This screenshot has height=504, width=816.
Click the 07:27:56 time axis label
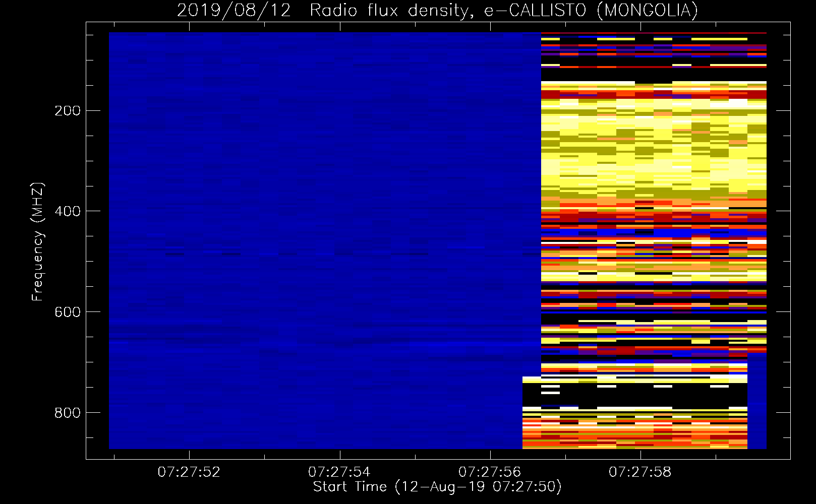(x=490, y=472)
